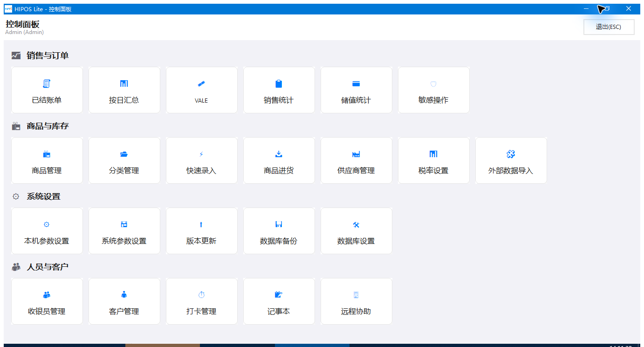Click the Admin (Admin) user label
The width and height of the screenshot is (644, 347).
tap(24, 33)
